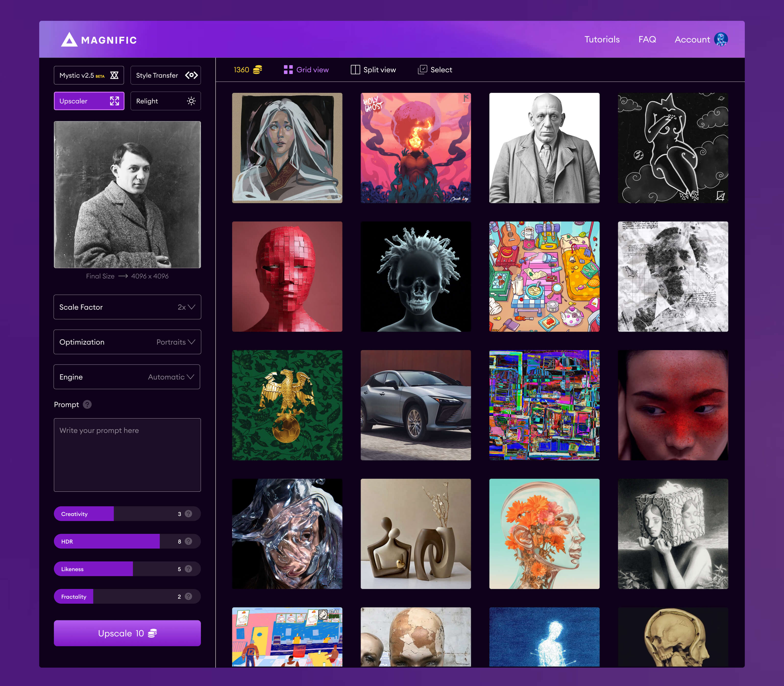Click the Fractality help question mark icon
784x686 pixels.
(188, 596)
